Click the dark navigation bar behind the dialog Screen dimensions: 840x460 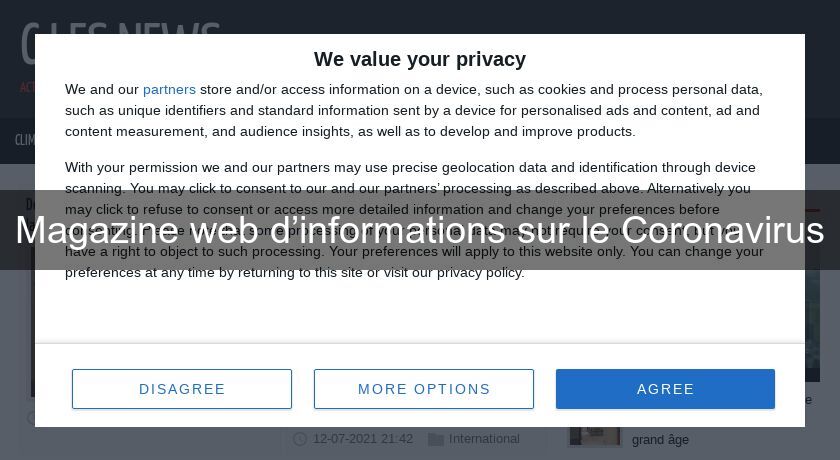click(x=820, y=140)
